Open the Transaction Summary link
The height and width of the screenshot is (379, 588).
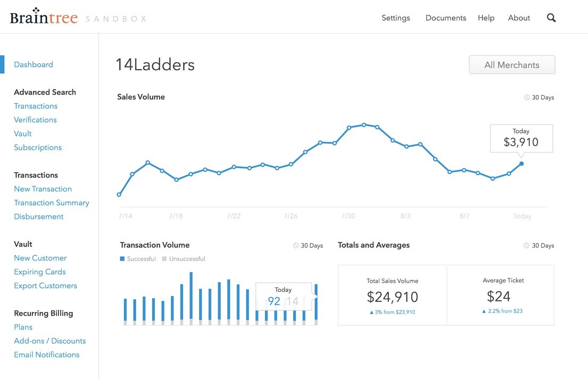tap(52, 203)
